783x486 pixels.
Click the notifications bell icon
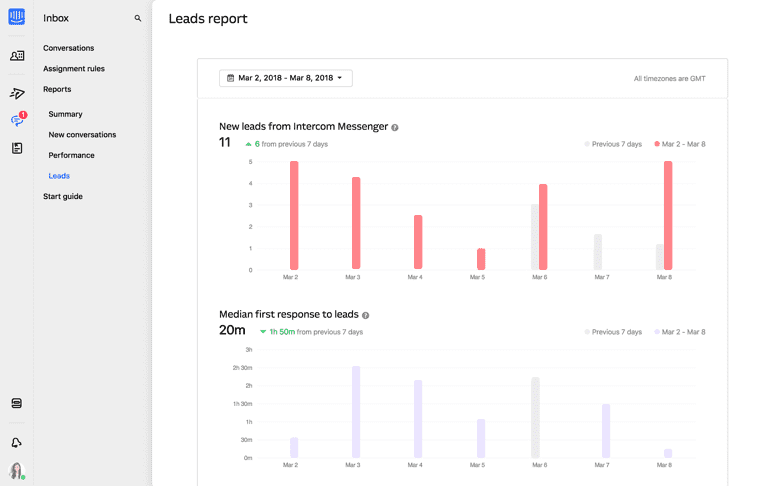[x=17, y=442]
